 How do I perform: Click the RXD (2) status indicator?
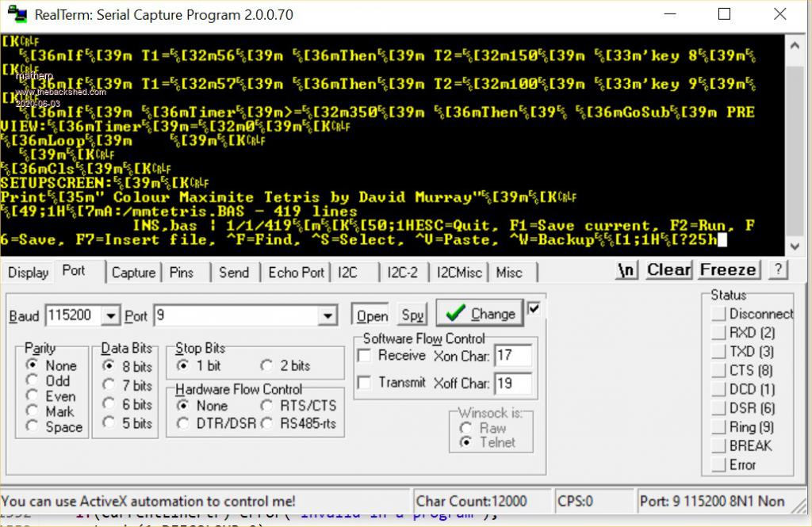click(718, 333)
